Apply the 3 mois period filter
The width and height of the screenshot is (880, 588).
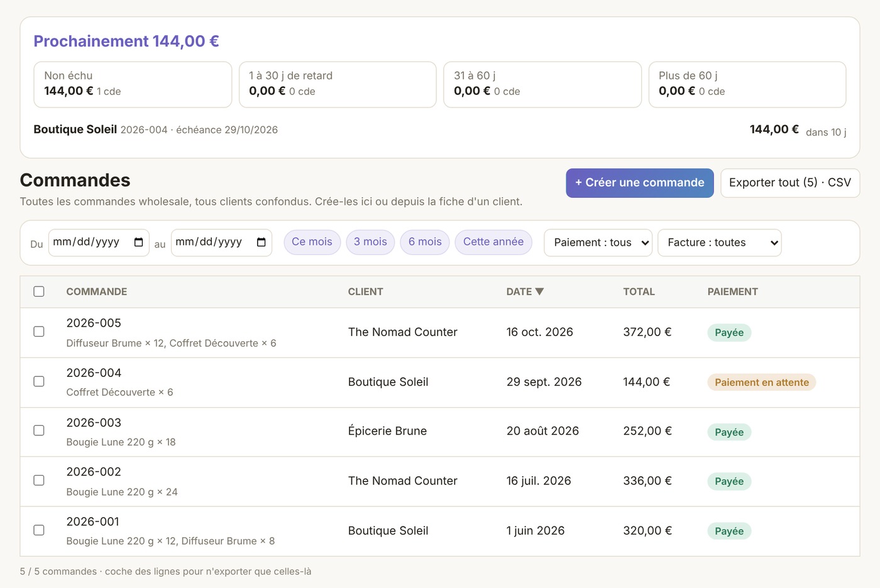[370, 242]
